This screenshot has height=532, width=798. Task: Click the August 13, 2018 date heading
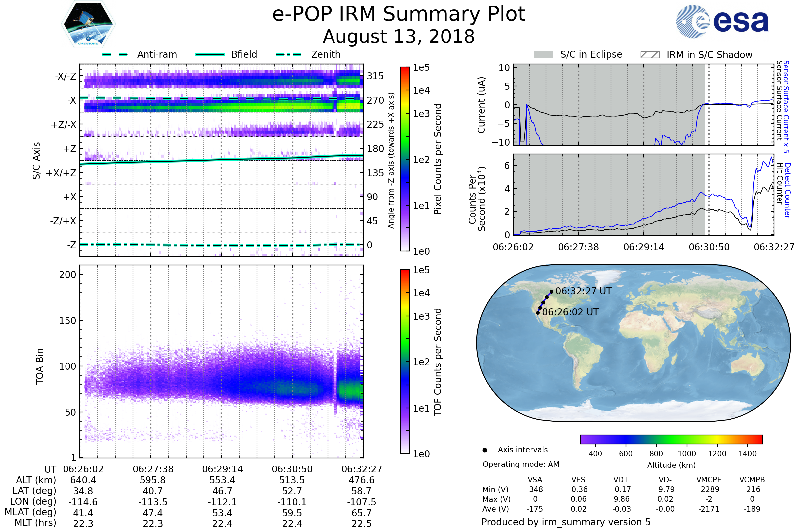tap(399, 36)
